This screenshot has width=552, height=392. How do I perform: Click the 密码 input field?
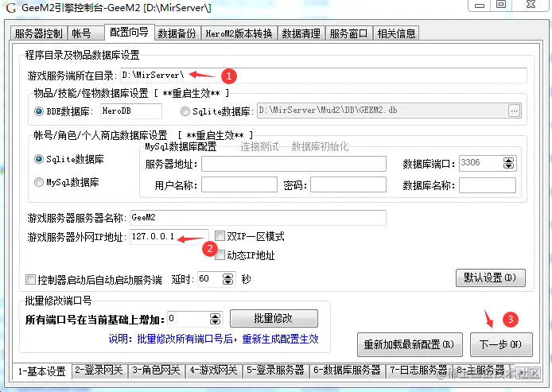tap(348, 184)
